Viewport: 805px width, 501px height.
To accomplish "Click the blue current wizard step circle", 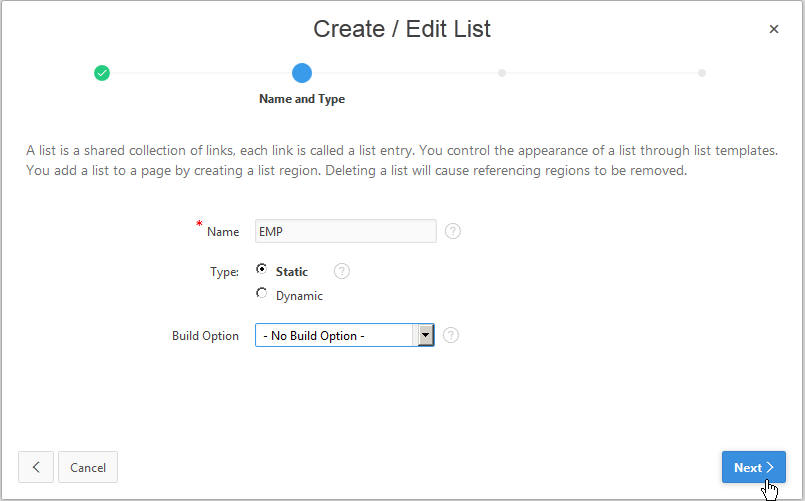I will click(302, 72).
